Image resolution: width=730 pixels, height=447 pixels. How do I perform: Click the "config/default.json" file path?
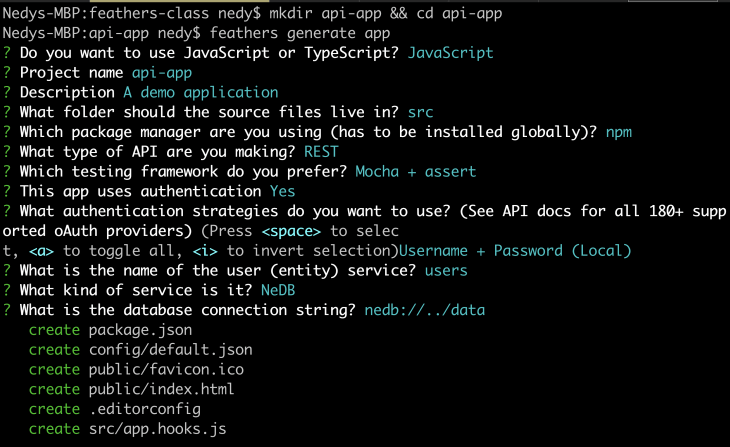[170, 349]
